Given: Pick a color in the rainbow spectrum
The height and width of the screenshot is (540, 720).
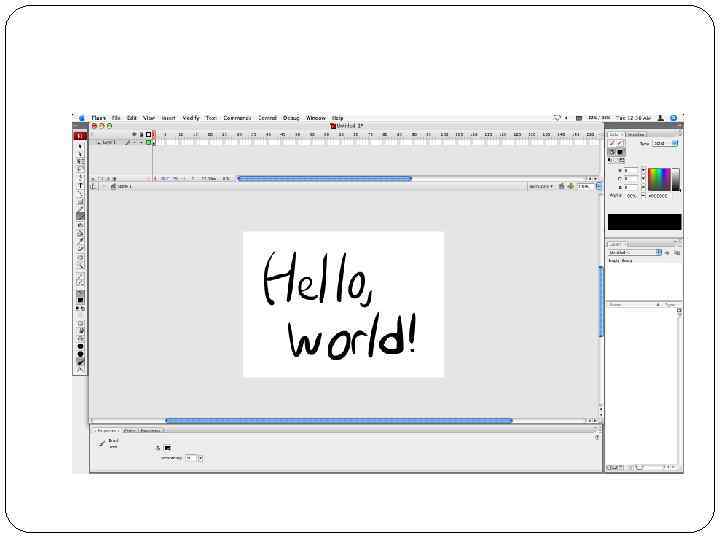Looking at the screenshot, I should tap(659, 180).
